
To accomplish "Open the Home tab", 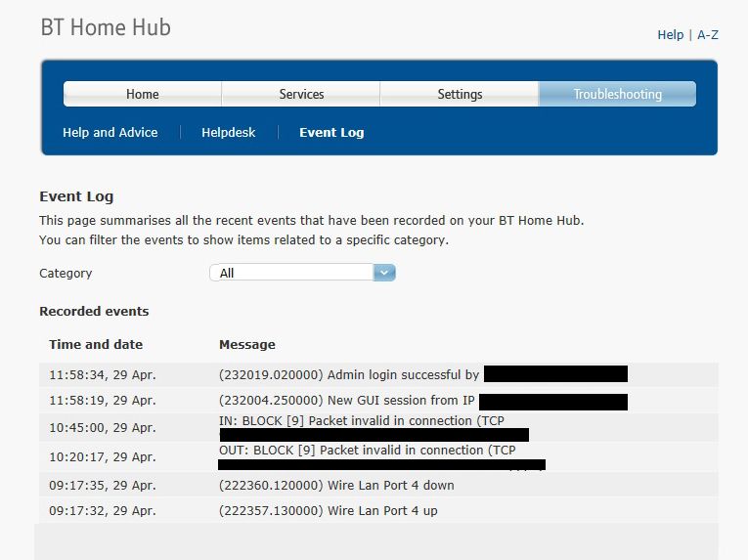I will (142, 94).
